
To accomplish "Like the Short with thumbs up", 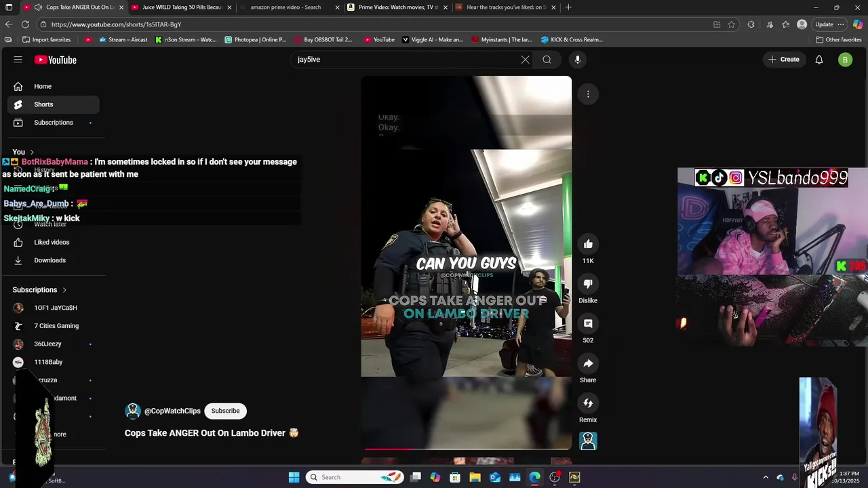I will pyautogui.click(x=588, y=244).
